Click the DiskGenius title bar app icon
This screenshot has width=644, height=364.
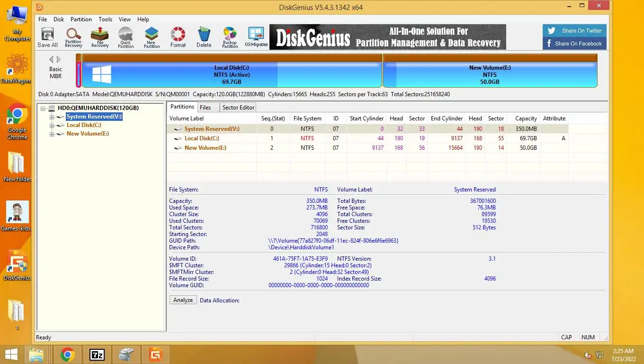(x=40, y=7)
